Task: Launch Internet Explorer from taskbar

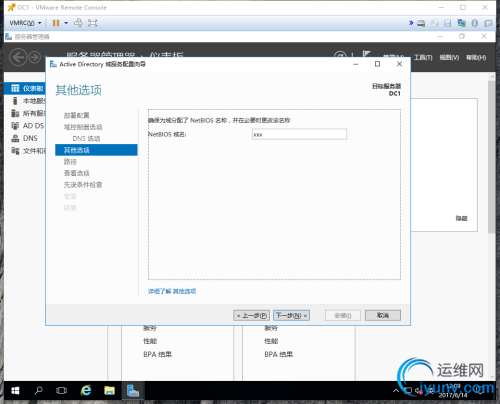Action: click(x=86, y=390)
